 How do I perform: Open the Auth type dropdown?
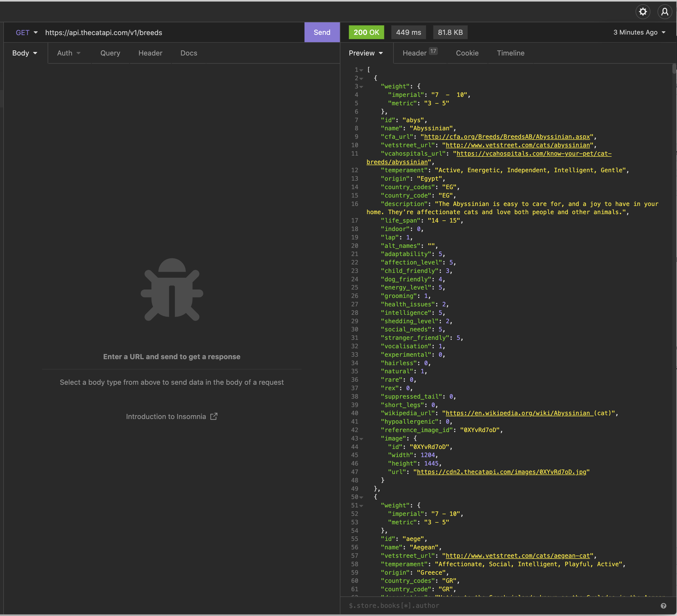click(69, 53)
